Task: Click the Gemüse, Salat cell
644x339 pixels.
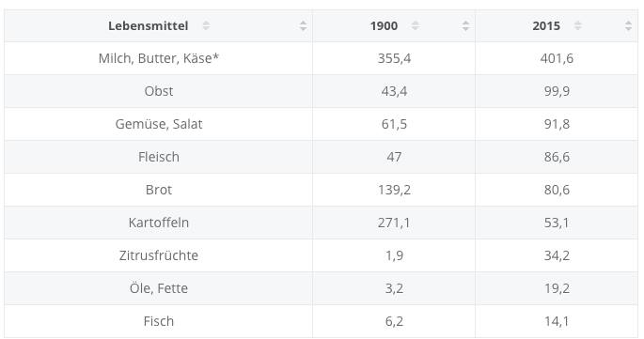Action: tap(159, 124)
